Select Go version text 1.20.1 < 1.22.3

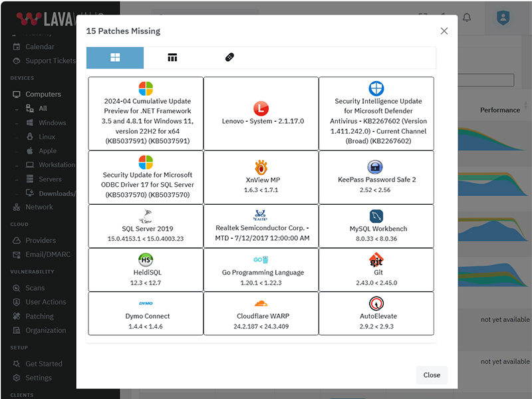[x=261, y=283]
